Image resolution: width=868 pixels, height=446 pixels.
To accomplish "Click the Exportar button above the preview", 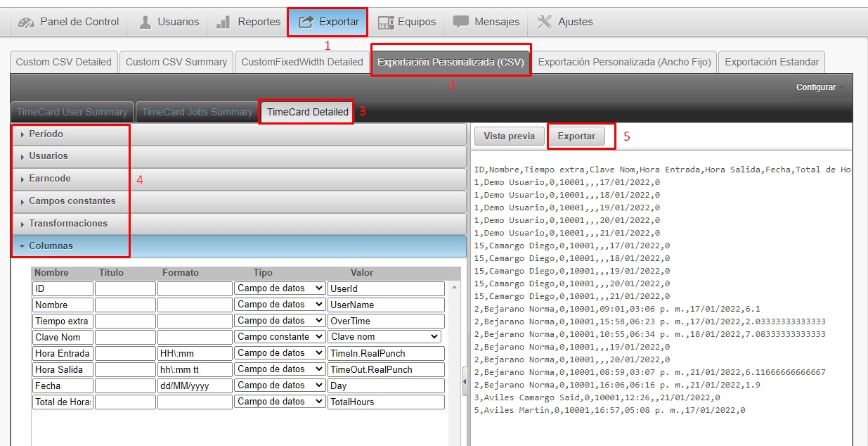I will pos(576,136).
